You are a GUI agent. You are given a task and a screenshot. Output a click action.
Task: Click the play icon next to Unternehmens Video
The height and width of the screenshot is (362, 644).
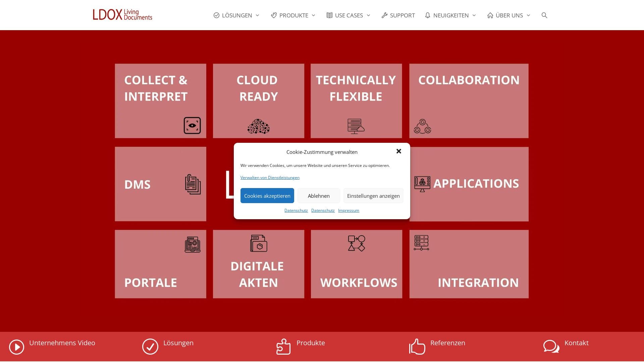coord(16,347)
